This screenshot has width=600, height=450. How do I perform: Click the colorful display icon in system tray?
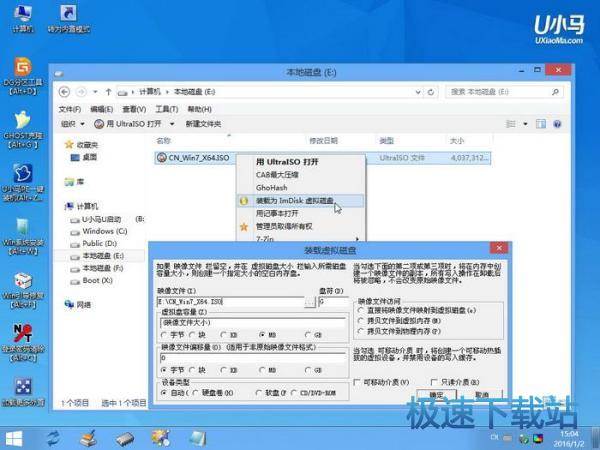tap(538, 439)
